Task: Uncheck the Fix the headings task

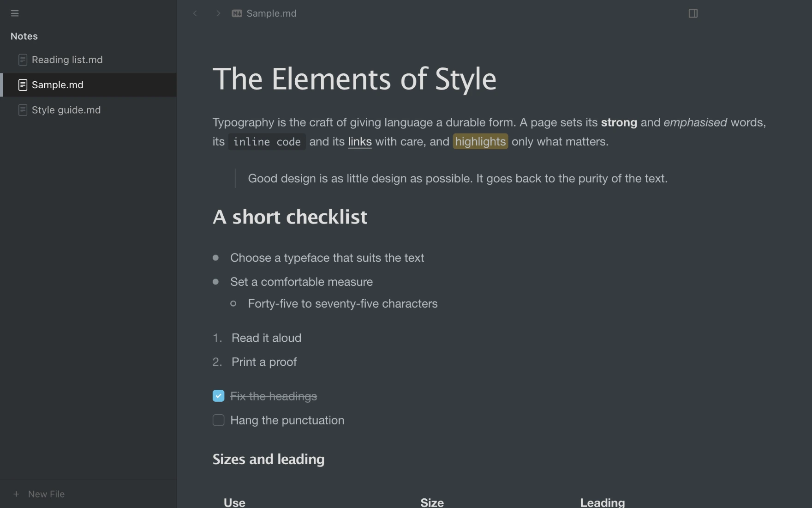Action: [218, 396]
